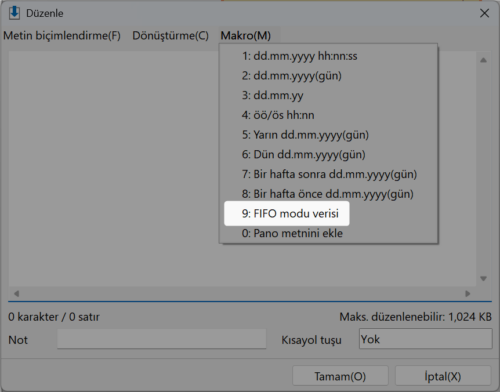Close the Makro(M) menu
The width and height of the screenshot is (500, 392).
pos(246,35)
